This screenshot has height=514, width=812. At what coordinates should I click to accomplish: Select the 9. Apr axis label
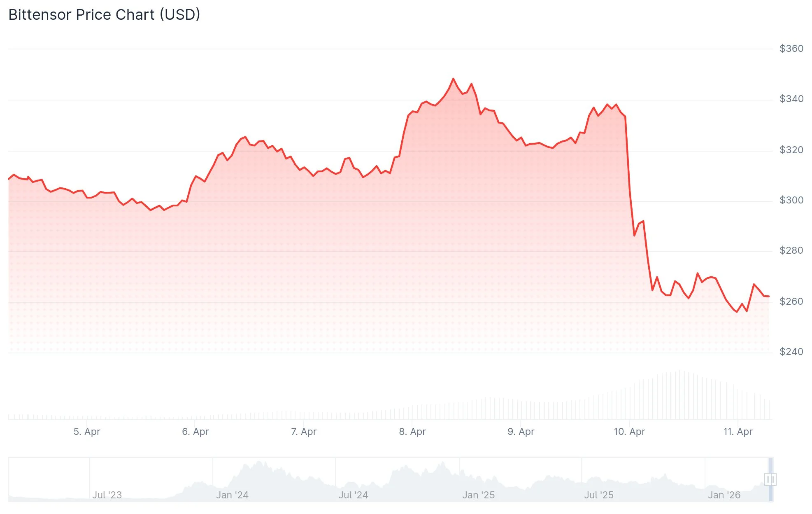[521, 432]
